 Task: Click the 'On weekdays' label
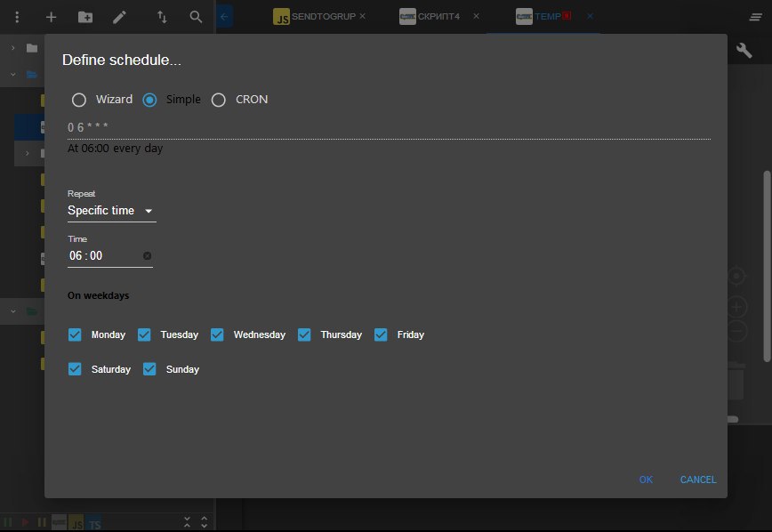click(99, 295)
